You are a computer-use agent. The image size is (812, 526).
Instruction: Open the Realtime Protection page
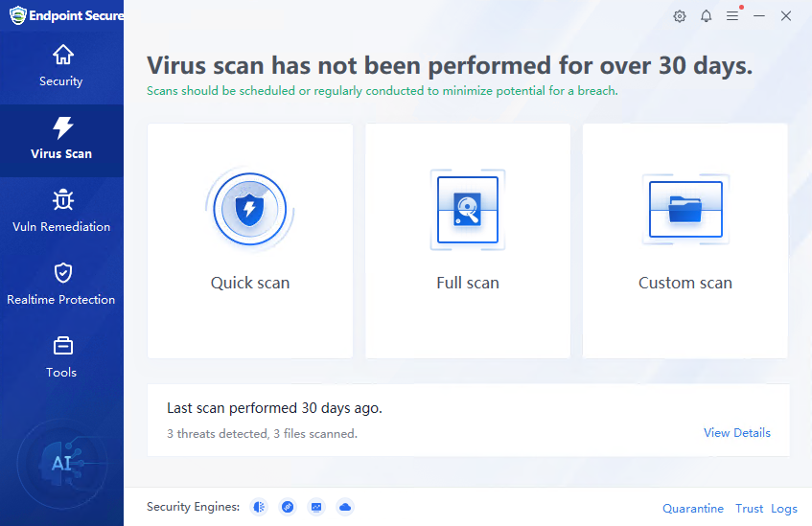tap(61, 286)
